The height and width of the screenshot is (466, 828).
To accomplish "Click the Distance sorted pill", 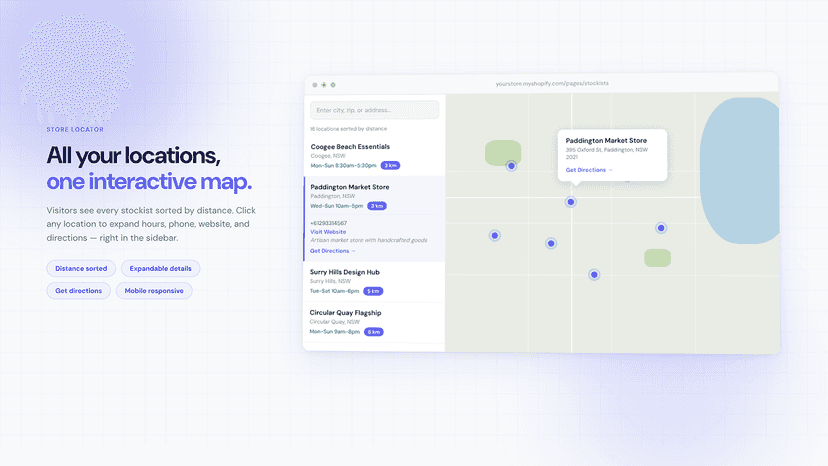I will (x=81, y=268).
